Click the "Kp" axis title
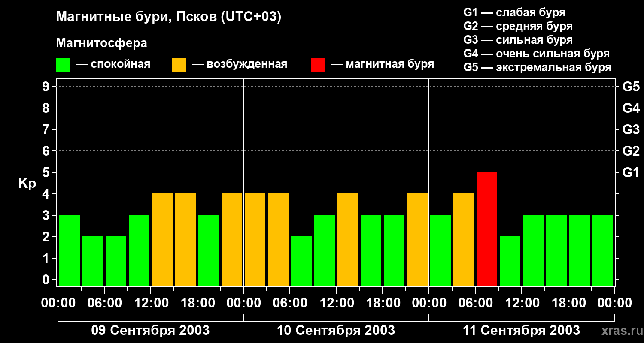 click(27, 184)
